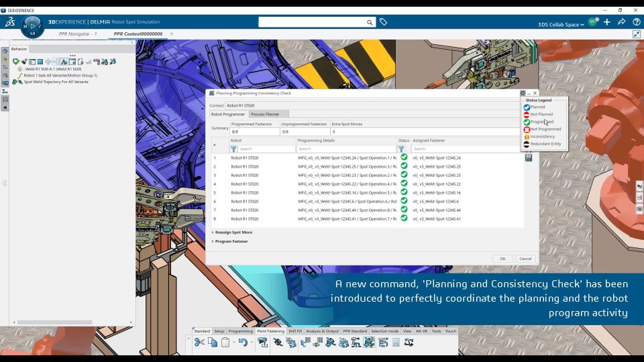Click the Programmed status icon in row 1
The width and height of the screenshot is (644, 362).
click(x=404, y=158)
